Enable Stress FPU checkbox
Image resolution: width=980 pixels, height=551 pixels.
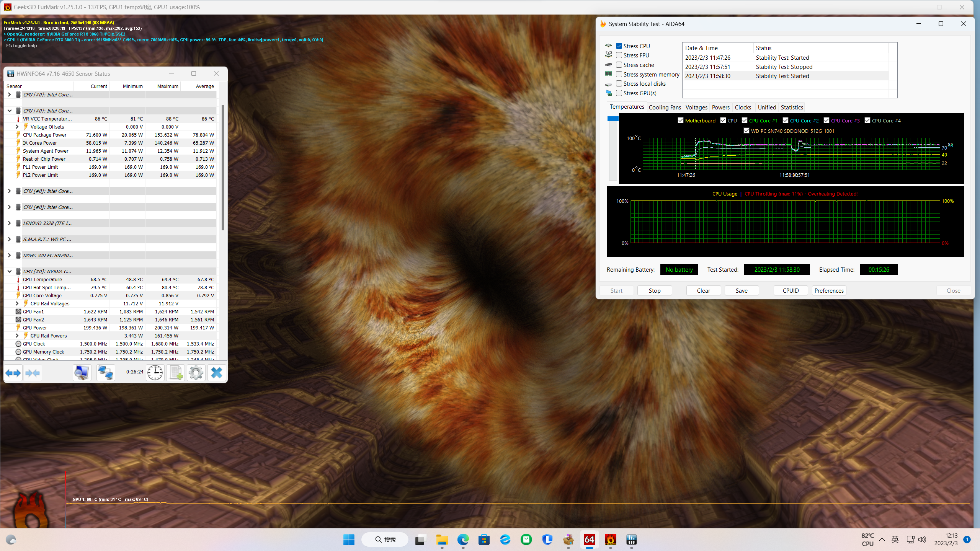point(619,55)
